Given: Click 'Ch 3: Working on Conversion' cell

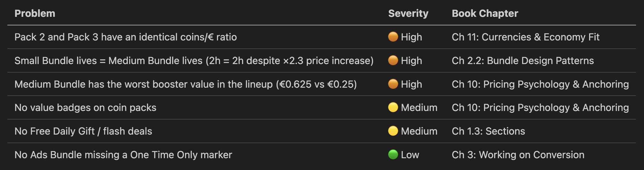Looking at the screenshot, I should click(518, 155).
